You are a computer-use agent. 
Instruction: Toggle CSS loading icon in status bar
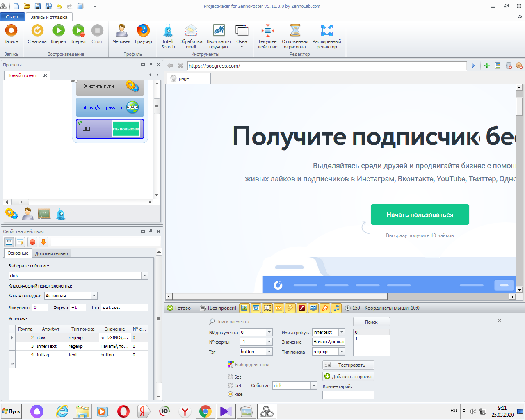coord(279,308)
